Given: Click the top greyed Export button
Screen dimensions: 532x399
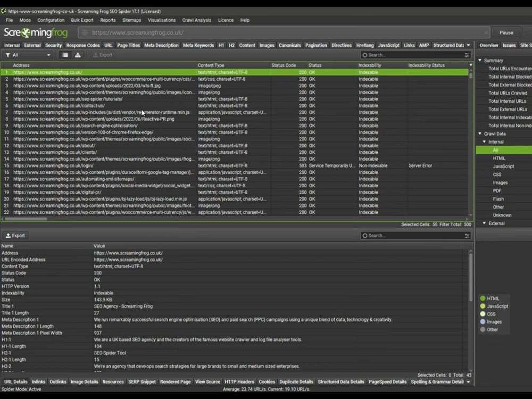Looking at the screenshot, I should click(x=103, y=55).
